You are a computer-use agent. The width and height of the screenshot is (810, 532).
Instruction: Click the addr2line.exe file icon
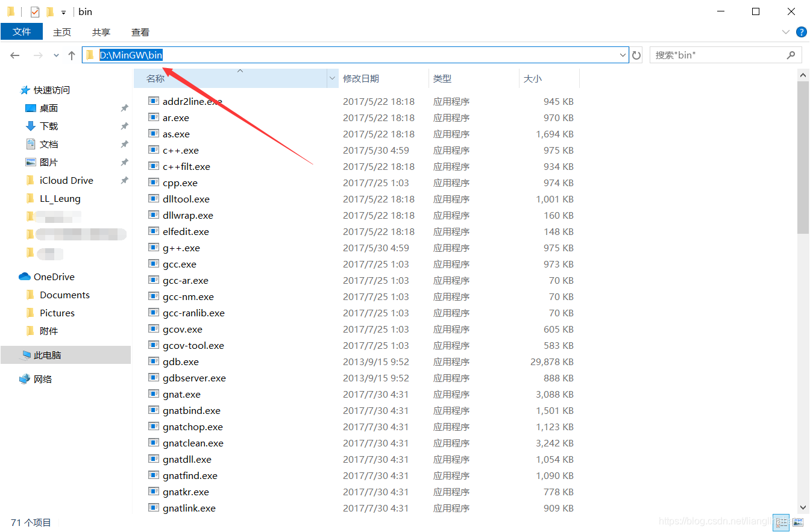point(153,101)
